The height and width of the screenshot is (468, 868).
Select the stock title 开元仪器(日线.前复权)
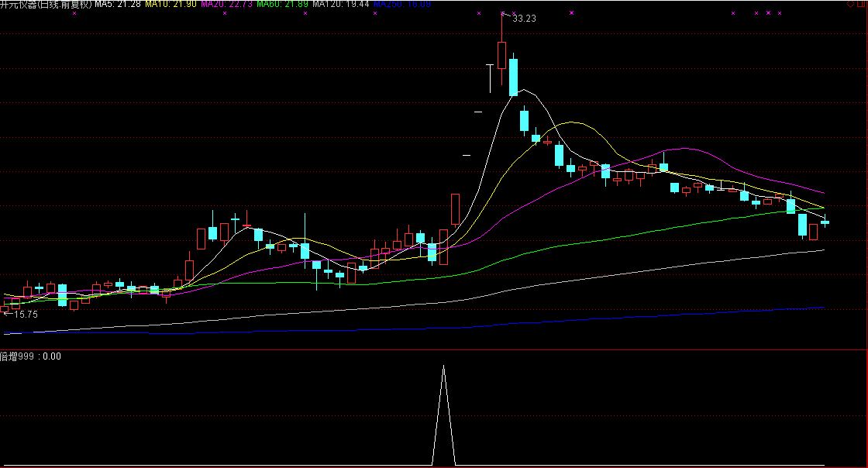(x=46, y=4)
